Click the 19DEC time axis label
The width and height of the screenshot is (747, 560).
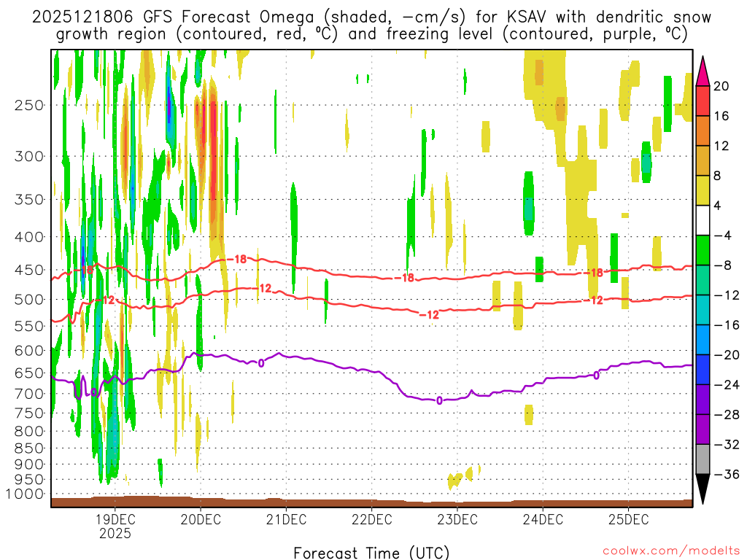tap(115, 519)
